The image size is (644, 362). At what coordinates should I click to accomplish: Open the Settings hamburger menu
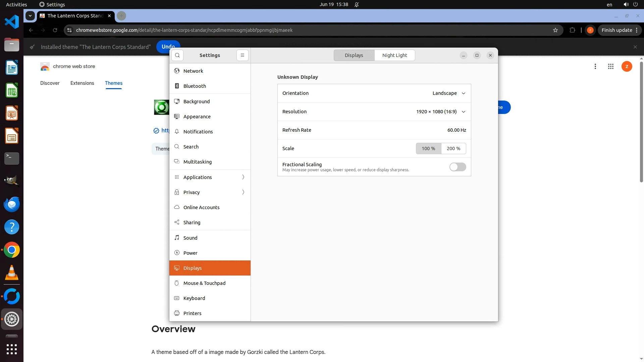pyautogui.click(x=242, y=55)
